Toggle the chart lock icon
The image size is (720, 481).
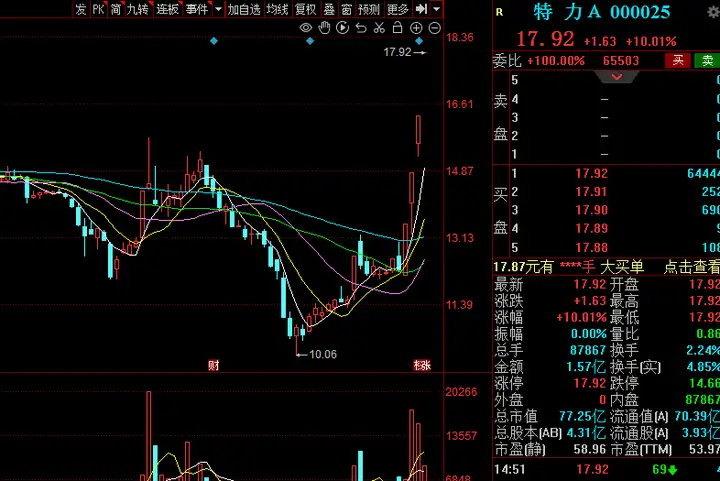coord(398,28)
